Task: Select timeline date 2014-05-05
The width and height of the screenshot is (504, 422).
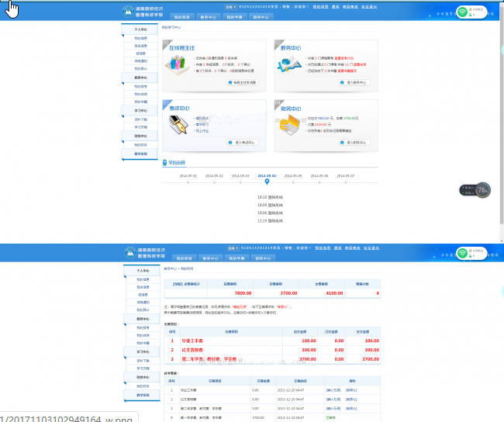Action: (x=293, y=176)
